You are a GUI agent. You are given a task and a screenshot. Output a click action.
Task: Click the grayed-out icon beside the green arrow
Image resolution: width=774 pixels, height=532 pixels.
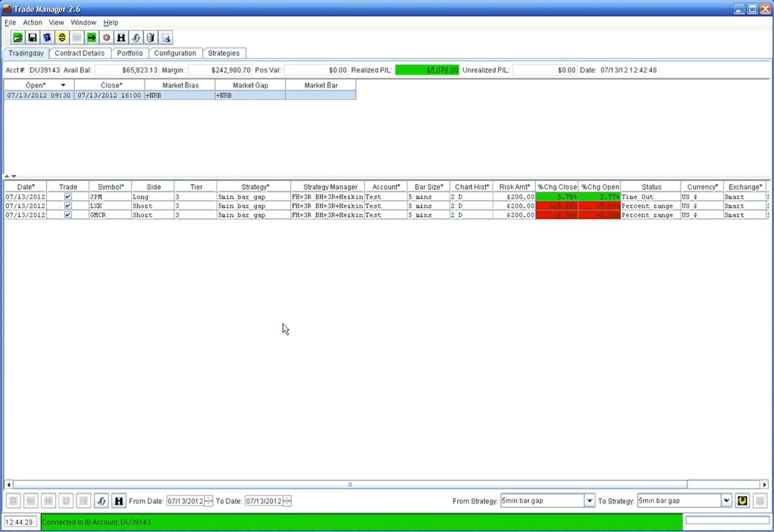click(77, 37)
